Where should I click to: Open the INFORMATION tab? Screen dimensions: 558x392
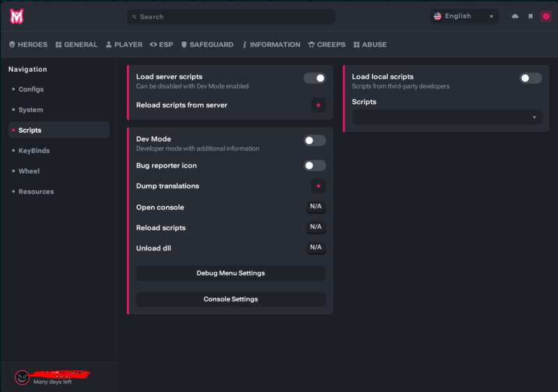tap(271, 45)
